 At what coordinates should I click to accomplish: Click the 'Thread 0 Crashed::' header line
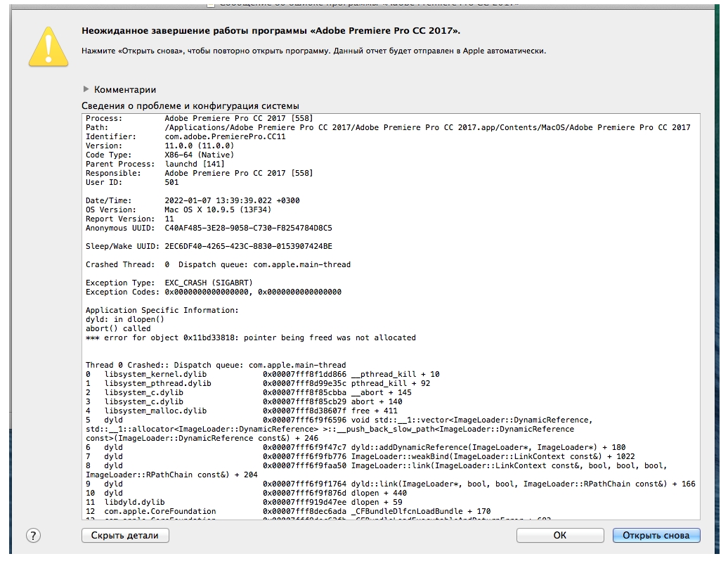(x=216, y=365)
